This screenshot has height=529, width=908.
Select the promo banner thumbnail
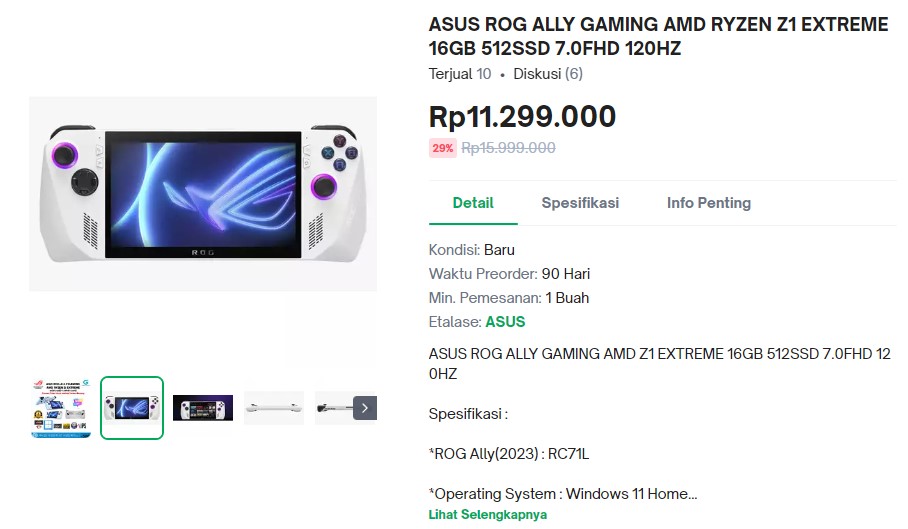60,408
